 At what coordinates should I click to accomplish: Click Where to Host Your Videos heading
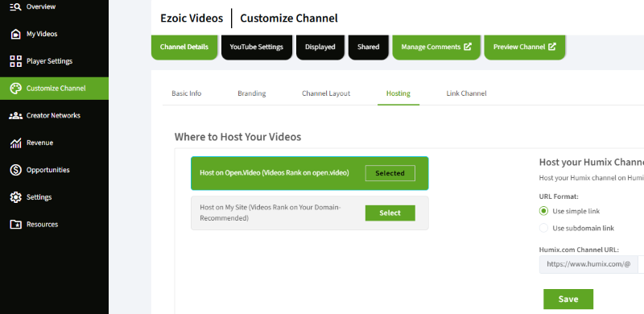click(x=237, y=137)
